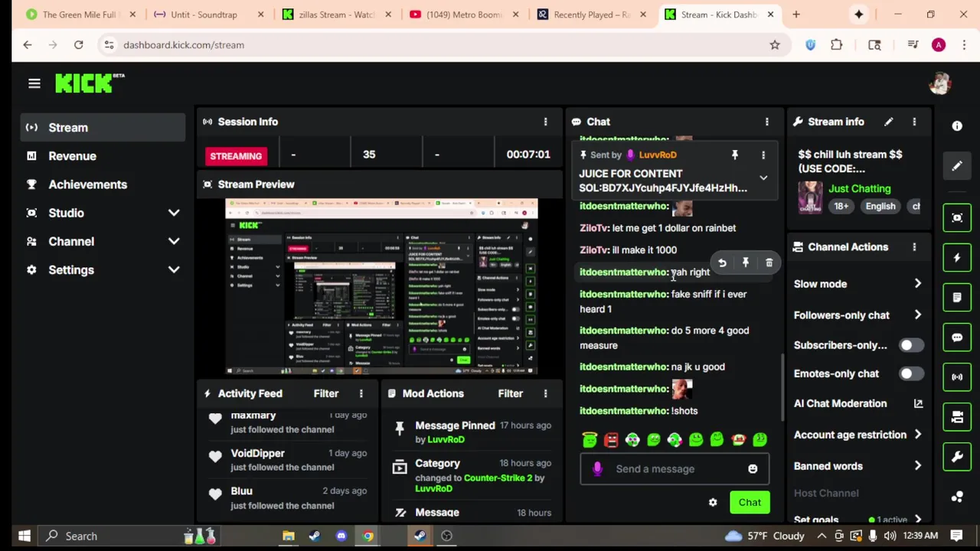This screenshot has width=980, height=551.
Task: Click the Send a message input
Action: click(674, 469)
